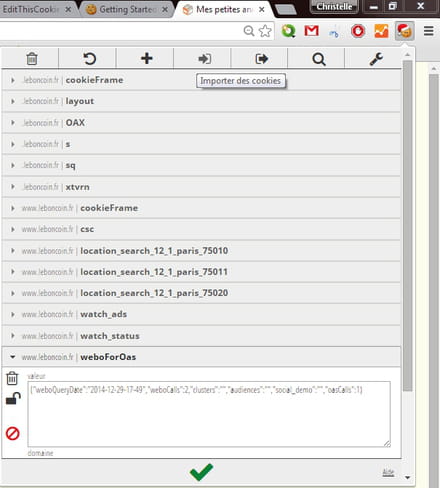The height and width of the screenshot is (488, 440).
Task: Open the Aide help link
Action: pos(388,472)
